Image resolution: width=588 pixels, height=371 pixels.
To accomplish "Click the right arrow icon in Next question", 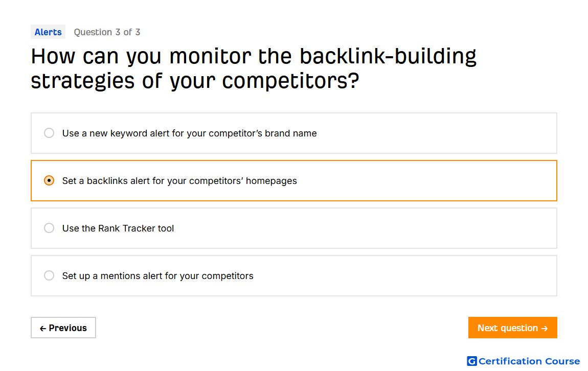I will tap(545, 329).
